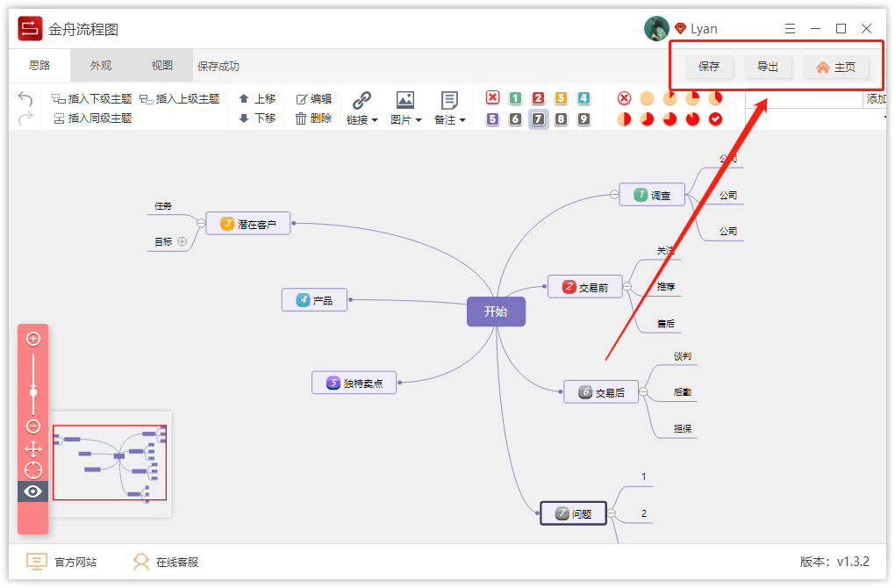Insert a subtopic with 插入下级主题

(91, 99)
